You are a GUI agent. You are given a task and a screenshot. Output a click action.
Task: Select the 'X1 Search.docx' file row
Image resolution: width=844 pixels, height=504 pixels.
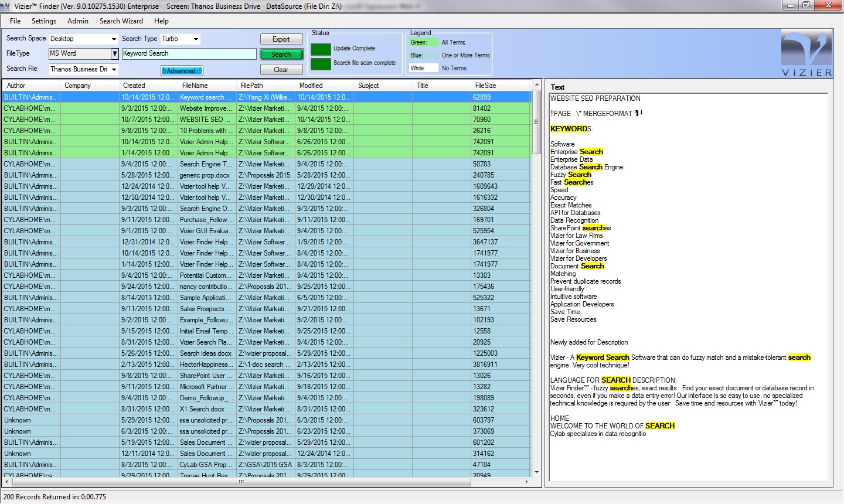(x=267, y=409)
